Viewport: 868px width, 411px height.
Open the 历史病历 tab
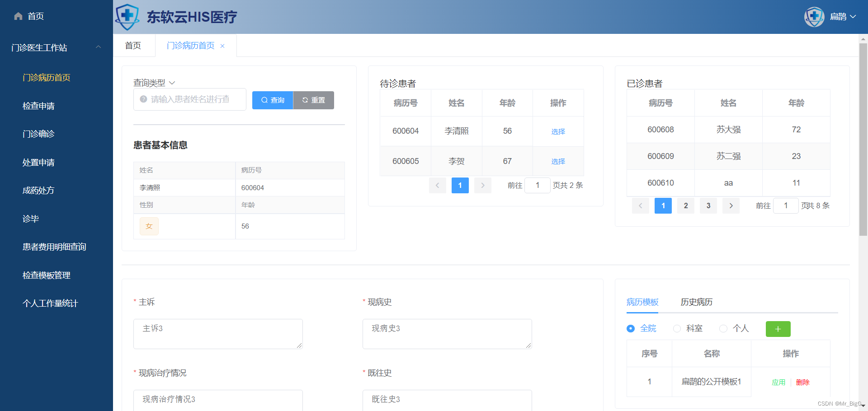(x=697, y=302)
